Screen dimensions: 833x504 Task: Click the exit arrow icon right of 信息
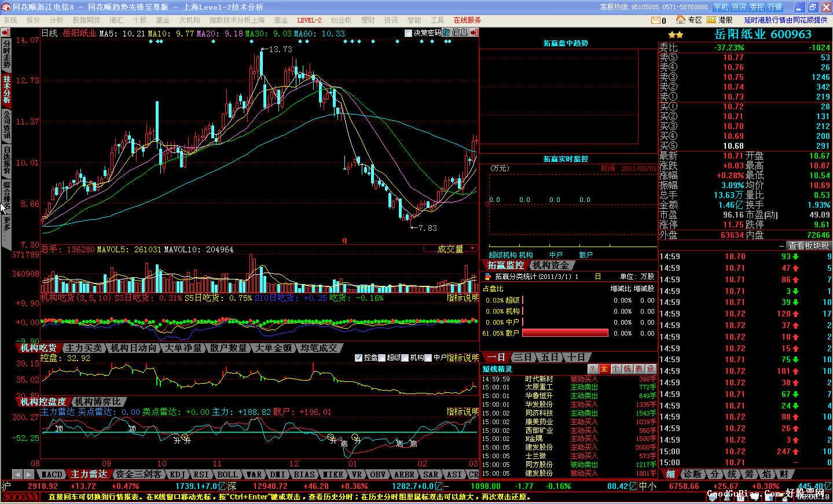(x=474, y=33)
